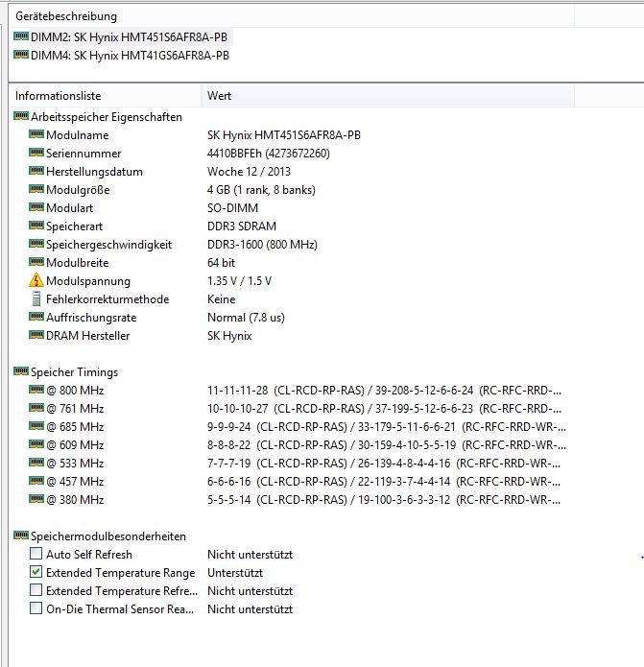Click the @ 685 MHz timing icon
644x667 pixels.
(x=36, y=426)
